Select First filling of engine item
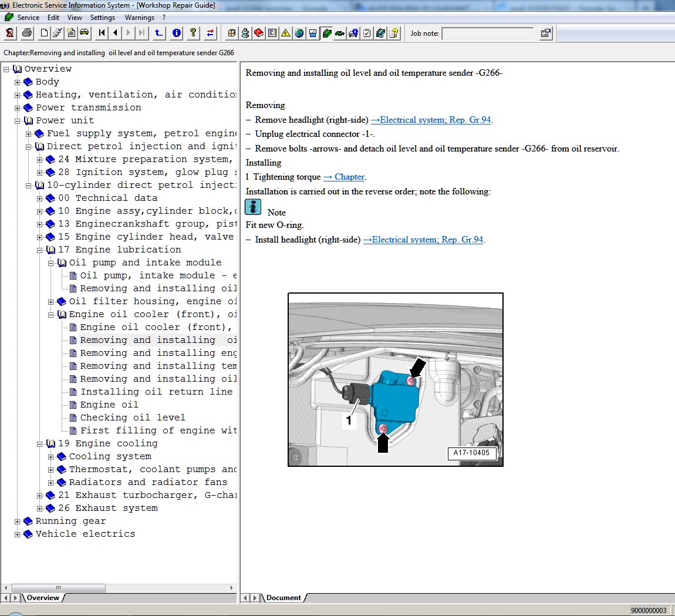Viewport: 675px width, 616px height. click(158, 430)
